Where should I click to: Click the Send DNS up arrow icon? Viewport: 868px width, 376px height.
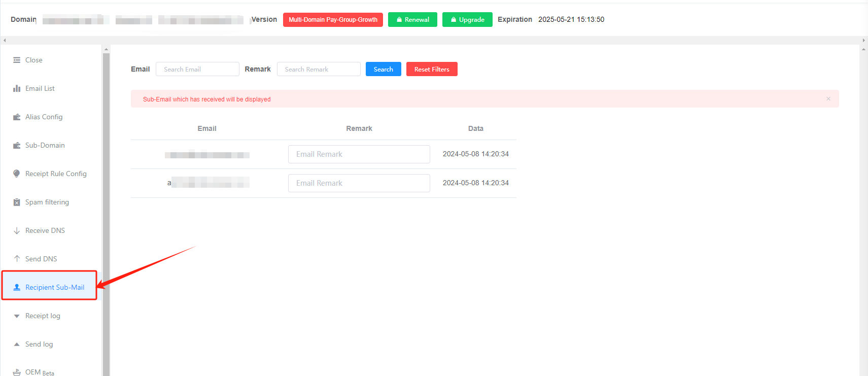click(x=17, y=259)
